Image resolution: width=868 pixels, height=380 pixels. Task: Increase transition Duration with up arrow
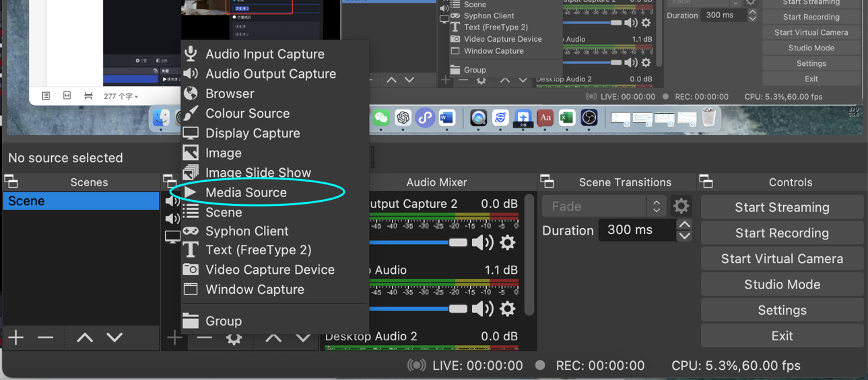coord(684,225)
